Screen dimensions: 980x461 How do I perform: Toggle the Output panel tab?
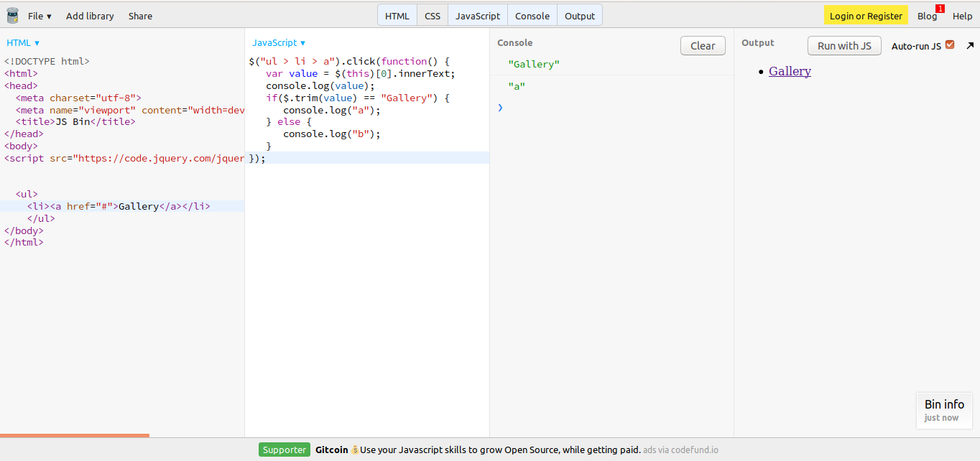(x=579, y=16)
